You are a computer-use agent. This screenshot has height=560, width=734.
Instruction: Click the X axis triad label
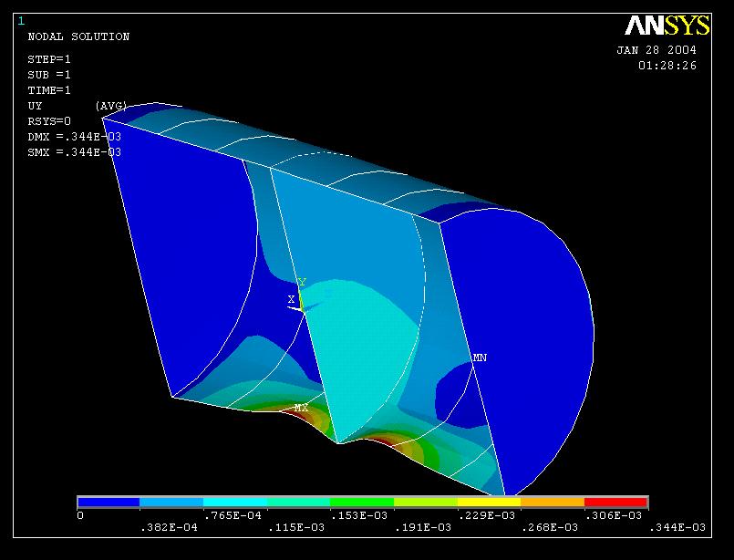[291, 299]
